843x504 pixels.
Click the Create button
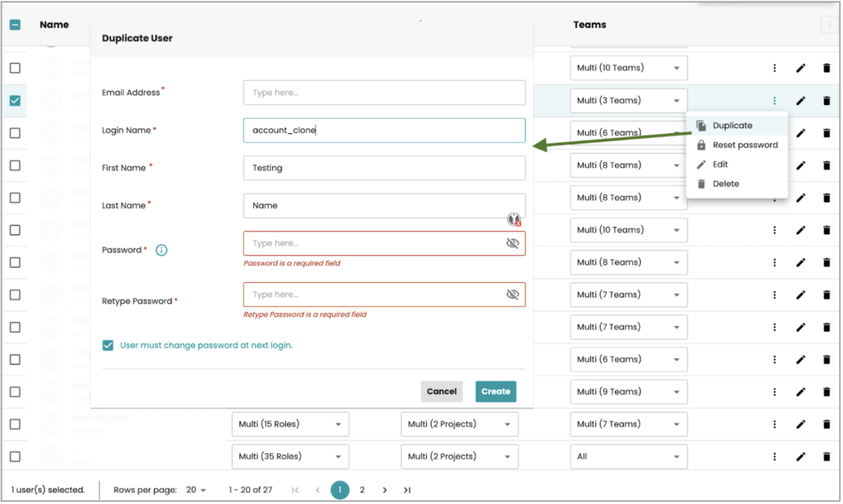pyautogui.click(x=495, y=391)
